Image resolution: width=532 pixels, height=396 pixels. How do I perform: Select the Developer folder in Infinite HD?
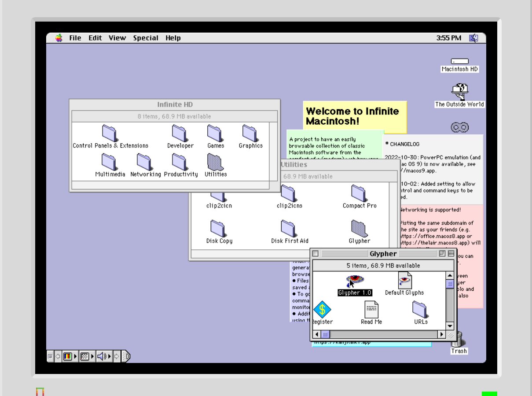[180, 133]
